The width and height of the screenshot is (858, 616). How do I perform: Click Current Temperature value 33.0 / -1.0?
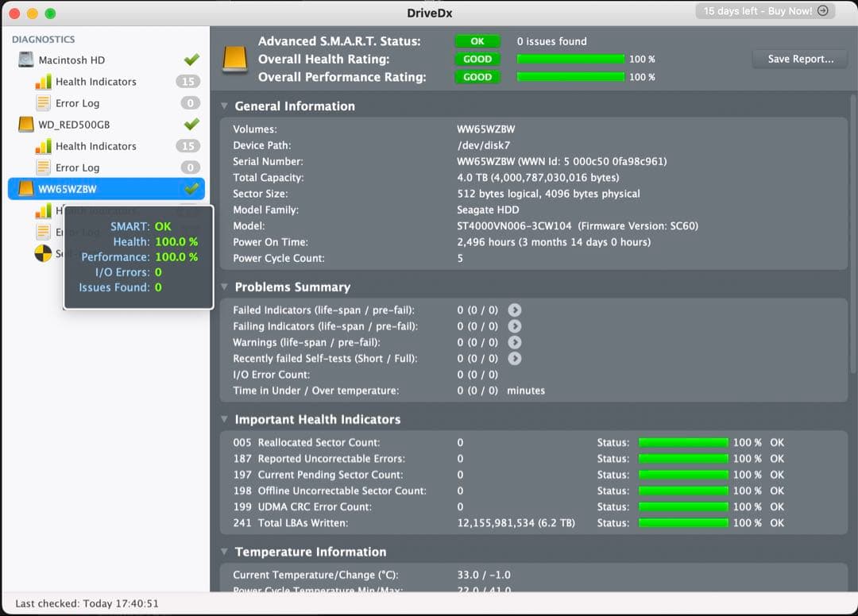[x=484, y=575]
